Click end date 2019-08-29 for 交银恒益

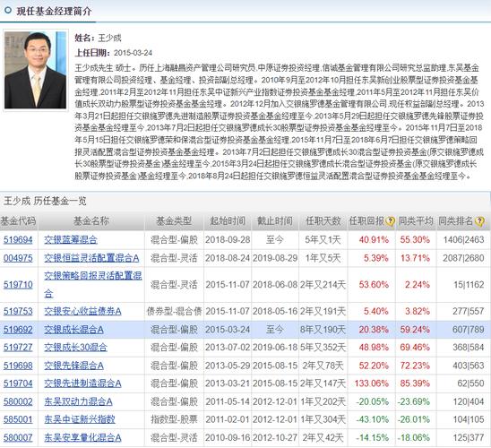[x=275, y=258]
